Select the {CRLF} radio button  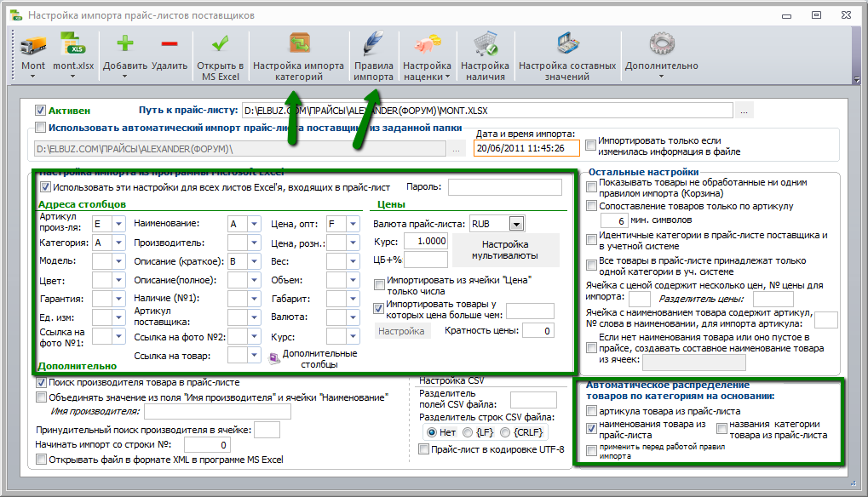(505, 432)
